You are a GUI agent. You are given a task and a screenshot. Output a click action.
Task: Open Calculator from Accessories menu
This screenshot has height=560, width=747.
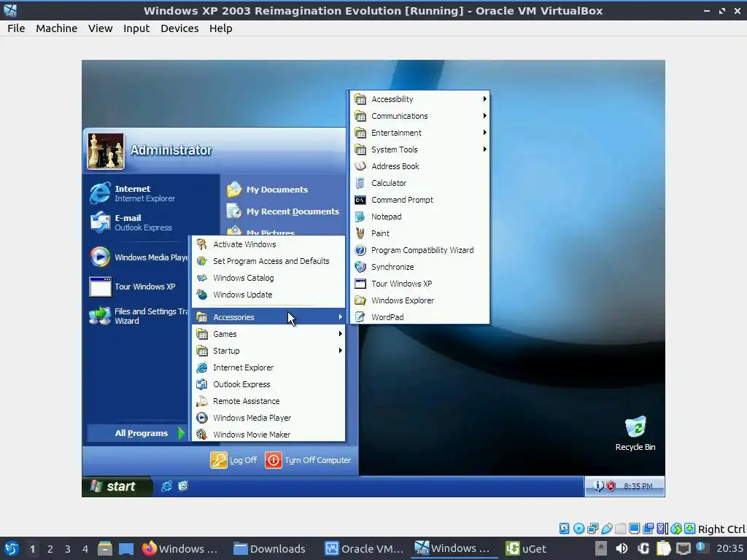[x=419, y=183]
